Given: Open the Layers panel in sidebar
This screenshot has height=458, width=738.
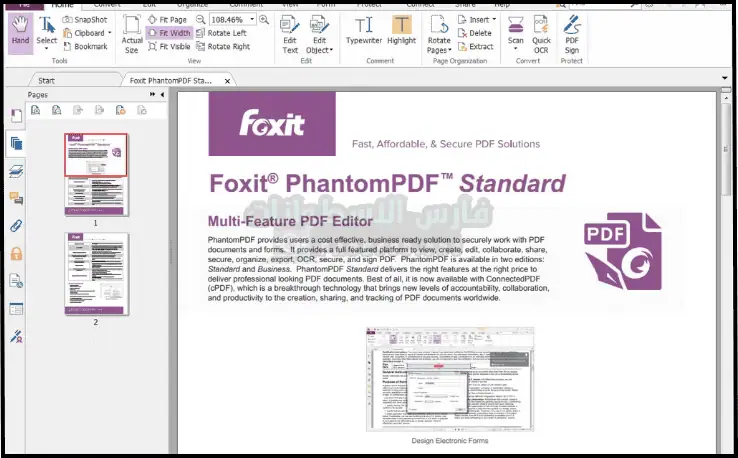Looking at the screenshot, I should pyautogui.click(x=16, y=171).
